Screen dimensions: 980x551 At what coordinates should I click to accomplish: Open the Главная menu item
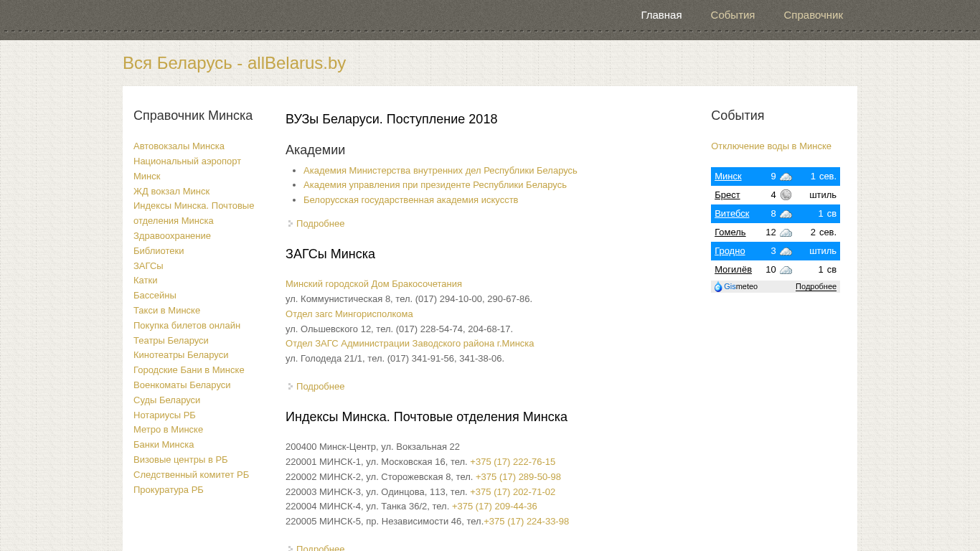coord(661,15)
